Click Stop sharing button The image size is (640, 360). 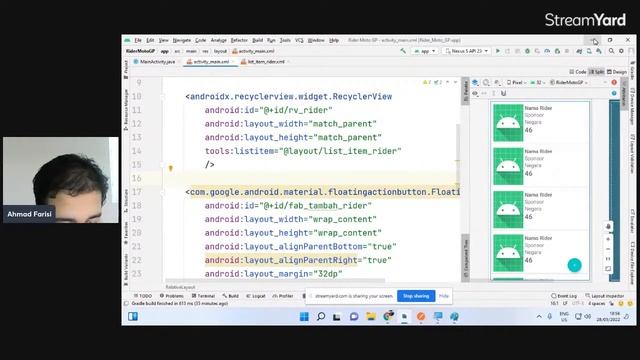(x=416, y=296)
